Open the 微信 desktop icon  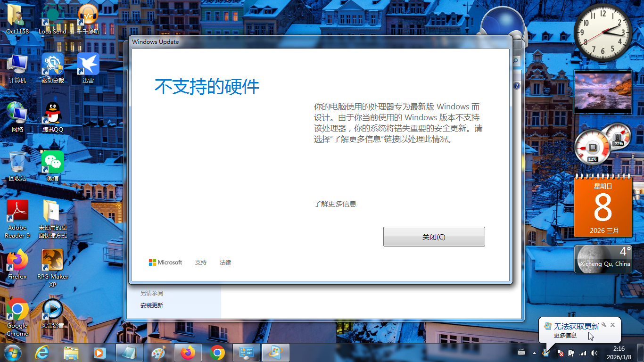(x=52, y=165)
